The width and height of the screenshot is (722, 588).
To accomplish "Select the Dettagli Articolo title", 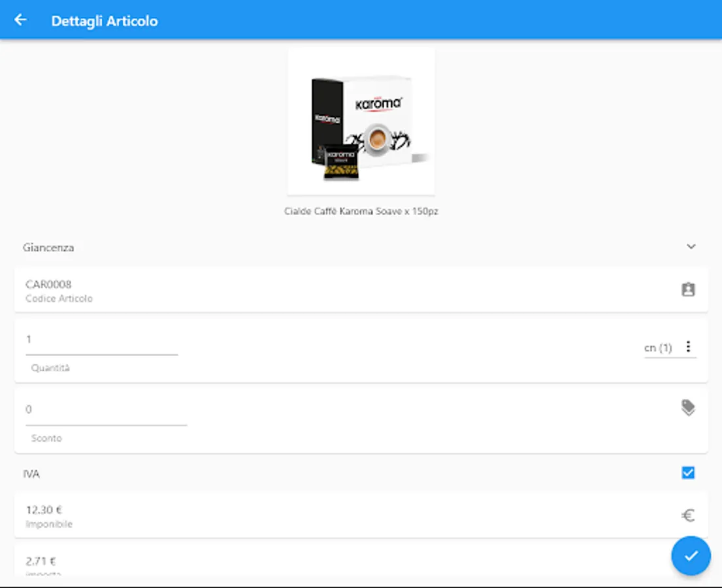I will (x=105, y=21).
